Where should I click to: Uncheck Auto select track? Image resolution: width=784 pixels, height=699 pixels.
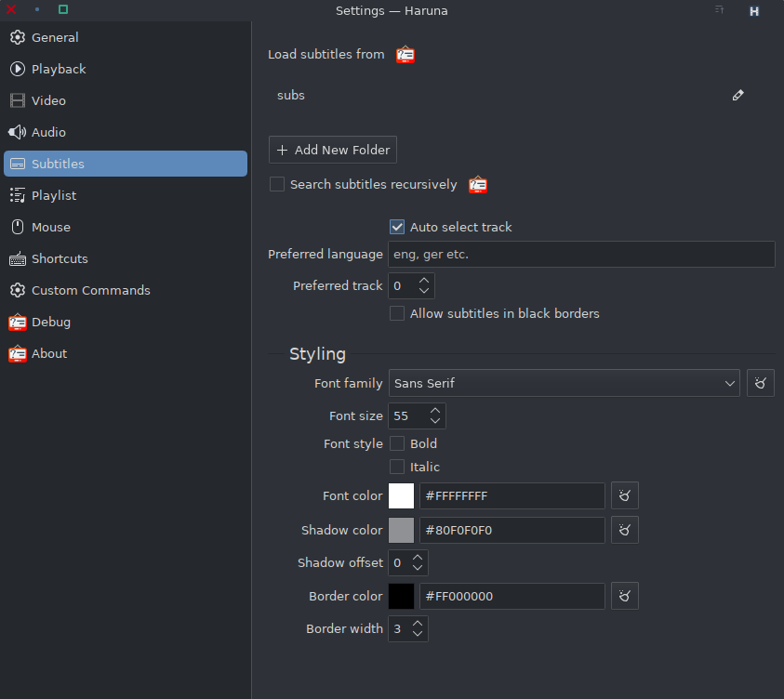point(397,227)
